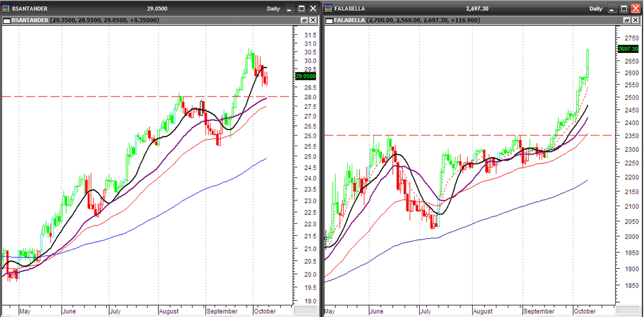The width and height of the screenshot is (644, 317).
Task: Click the 2200 price axis label
Action: pyautogui.click(x=632, y=177)
